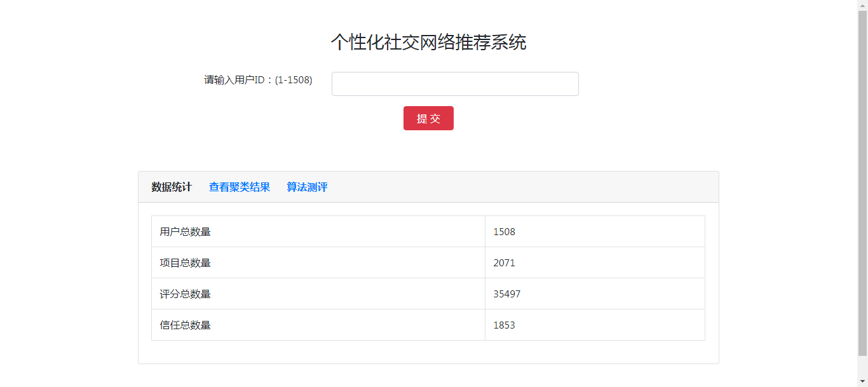Click the page title 个性化社交网络推荐系统
The height and width of the screenshot is (387, 868).
pyautogui.click(x=428, y=42)
